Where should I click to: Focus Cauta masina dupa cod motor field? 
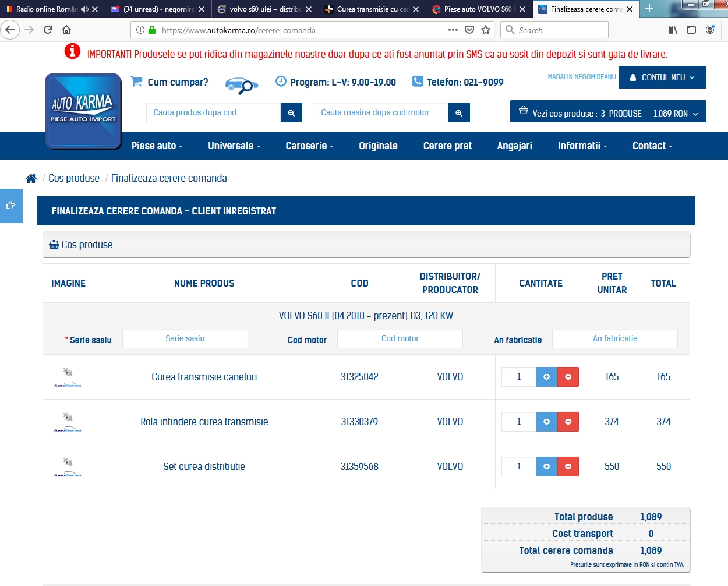pyautogui.click(x=381, y=112)
